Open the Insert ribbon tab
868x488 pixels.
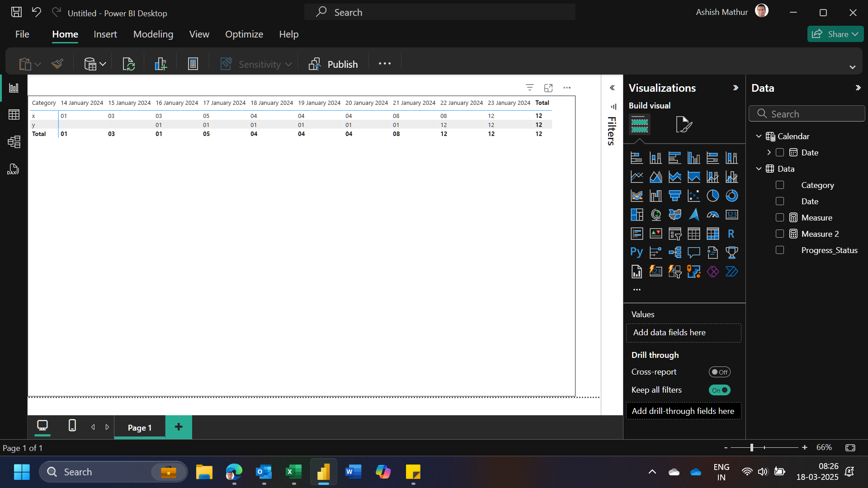pyautogui.click(x=105, y=34)
